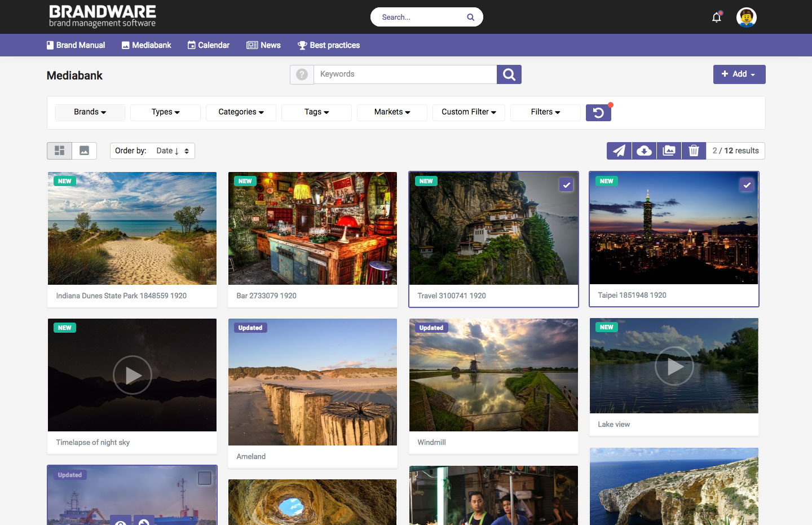Open the Tags dropdown
The image size is (812, 525).
click(316, 112)
